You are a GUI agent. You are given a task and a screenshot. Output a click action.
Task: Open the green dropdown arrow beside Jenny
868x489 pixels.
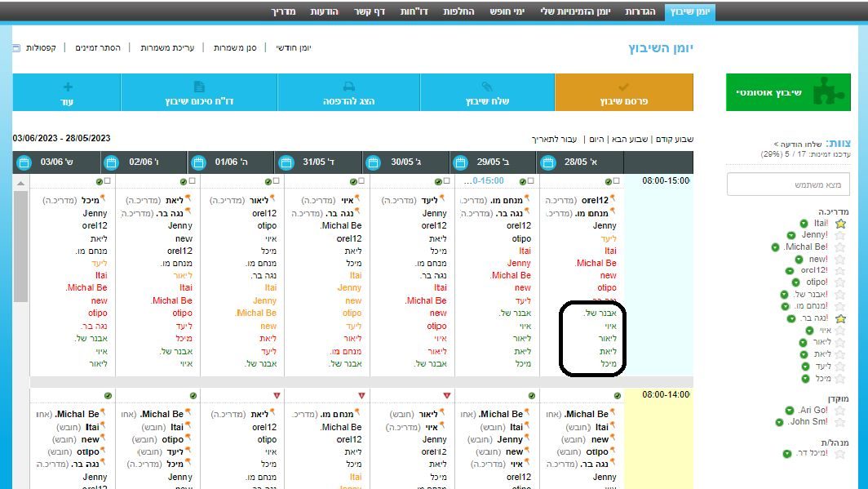tap(790, 235)
